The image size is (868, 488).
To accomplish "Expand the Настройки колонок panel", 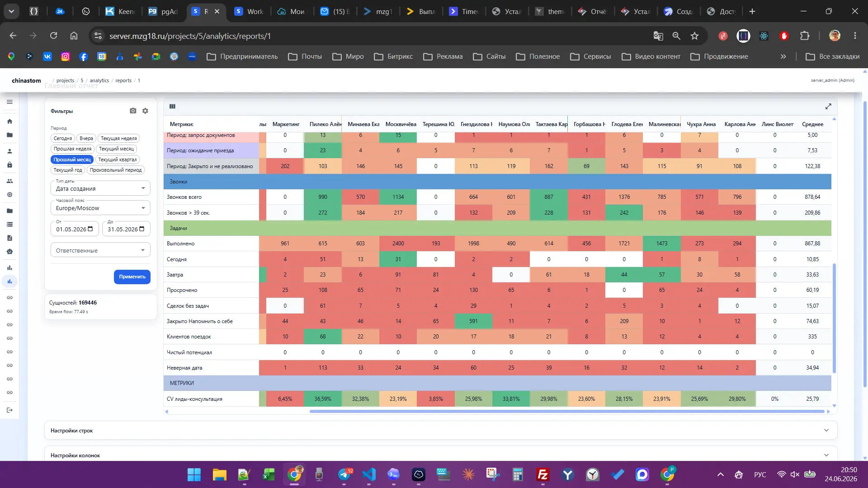I will (x=441, y=454).
